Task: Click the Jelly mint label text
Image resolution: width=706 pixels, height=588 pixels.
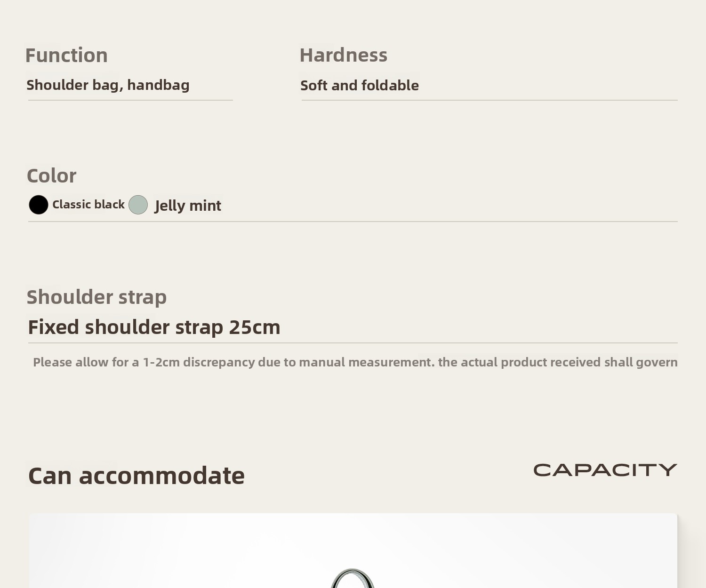Action: (188, 206)
